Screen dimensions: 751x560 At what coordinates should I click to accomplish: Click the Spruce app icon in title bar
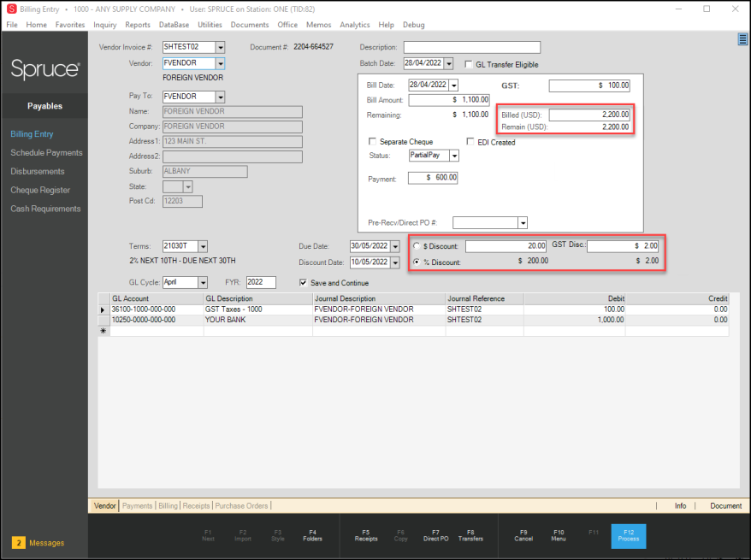coord(11,9)
